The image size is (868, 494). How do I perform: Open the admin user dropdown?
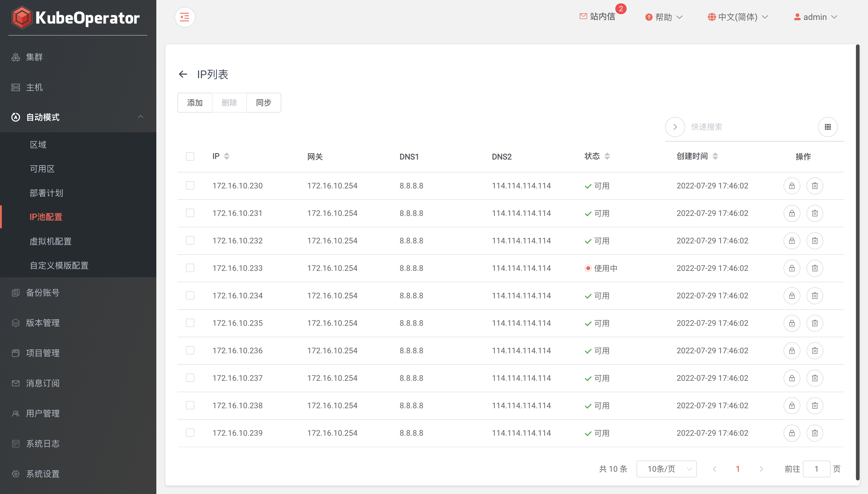(x=815, y=17)
